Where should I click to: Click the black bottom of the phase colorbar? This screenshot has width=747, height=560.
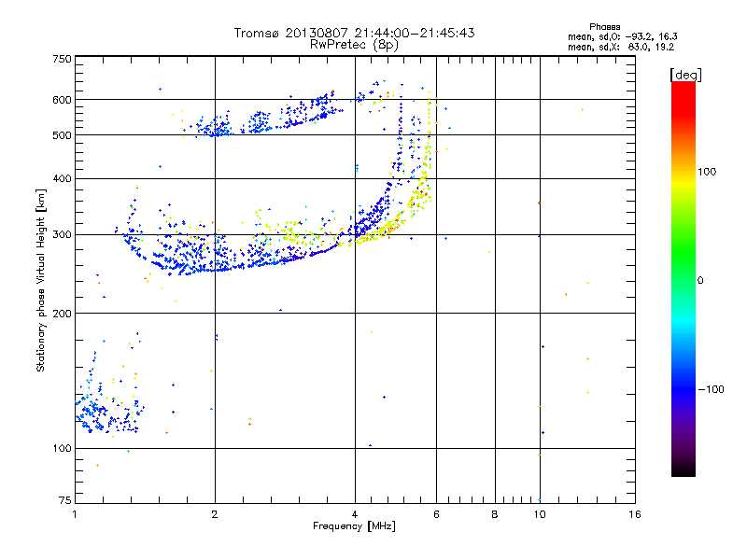(x=684, y=469)
